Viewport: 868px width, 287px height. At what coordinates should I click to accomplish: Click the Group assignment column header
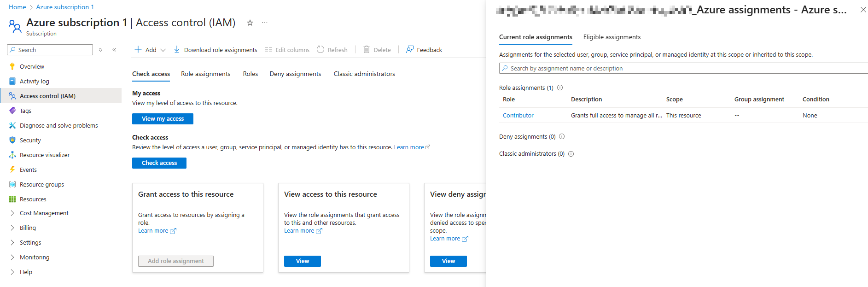point(759,99)
